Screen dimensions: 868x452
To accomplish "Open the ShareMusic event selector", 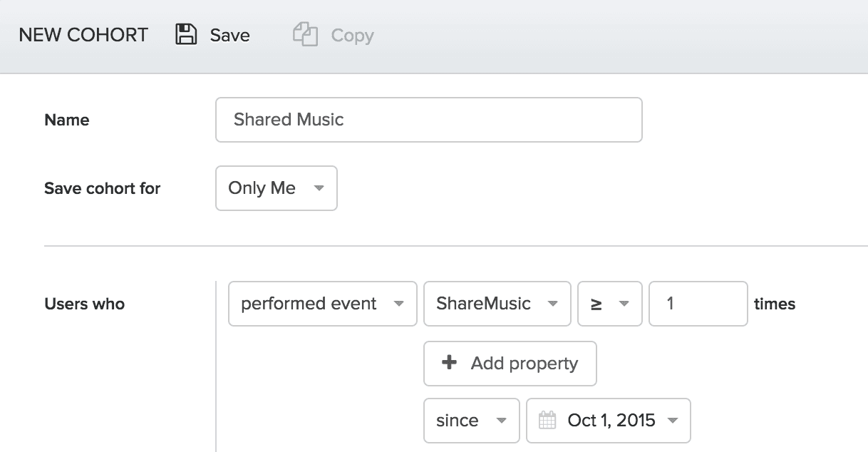I will click(x=497, y=304).
